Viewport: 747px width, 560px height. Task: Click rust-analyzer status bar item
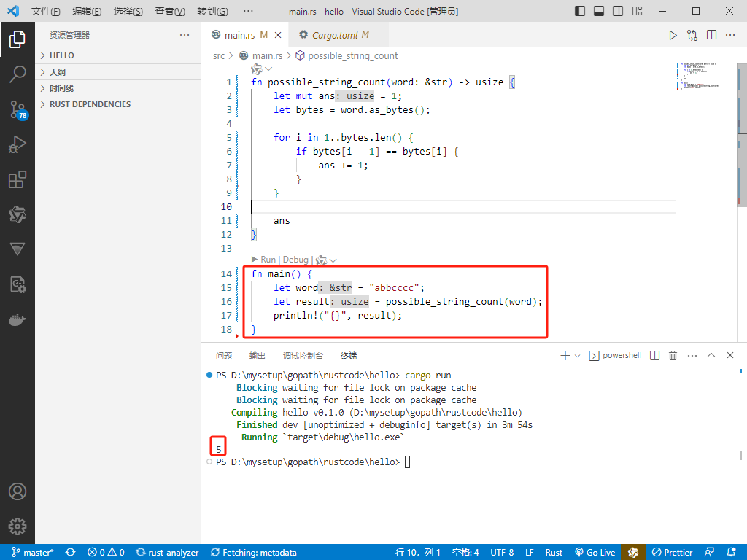click(167, 553)
